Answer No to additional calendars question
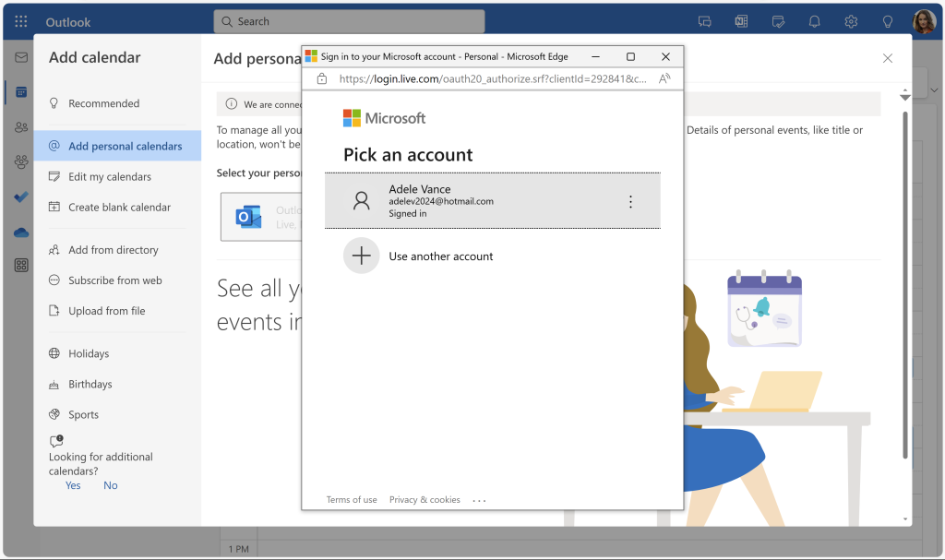Image resolution: width=945 pixels, height=560 pixels. 111,485
